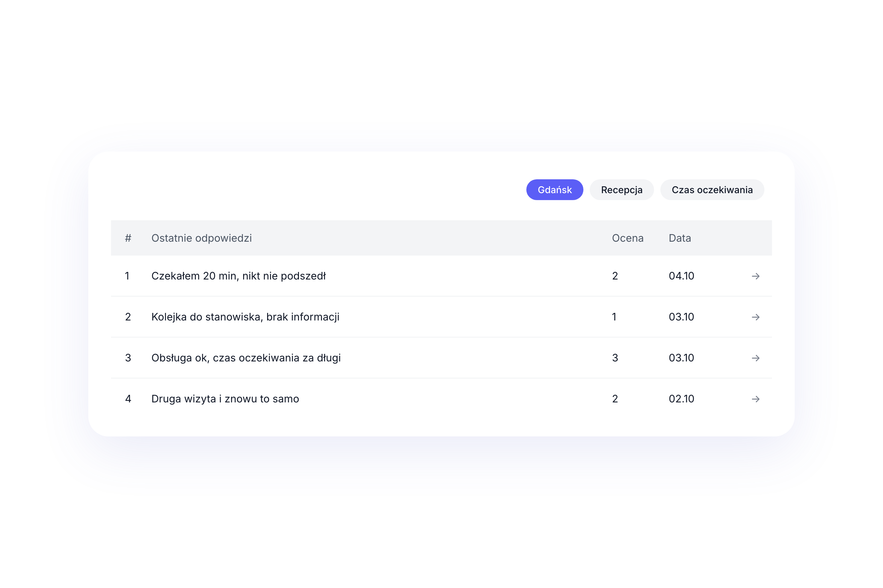
Task: Open response "Kolejka do stanowiska, brak informacji"
Action: click(245, 317)
